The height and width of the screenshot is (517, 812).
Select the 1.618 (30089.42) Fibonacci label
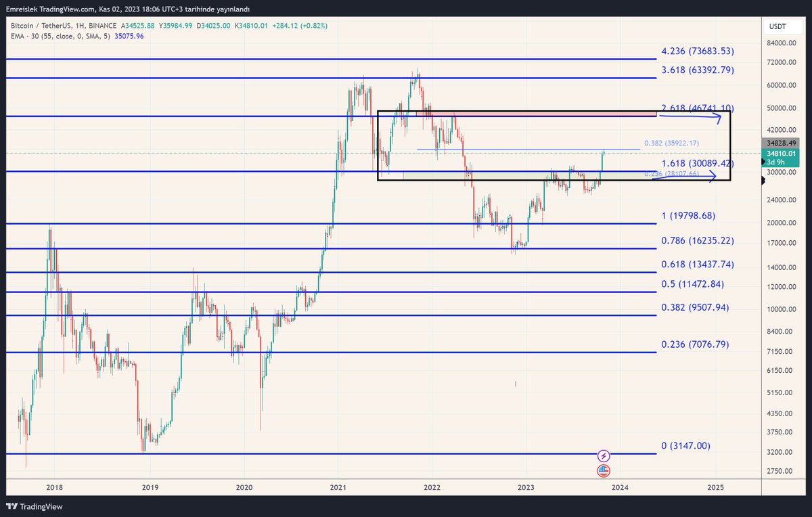(698, 164)
